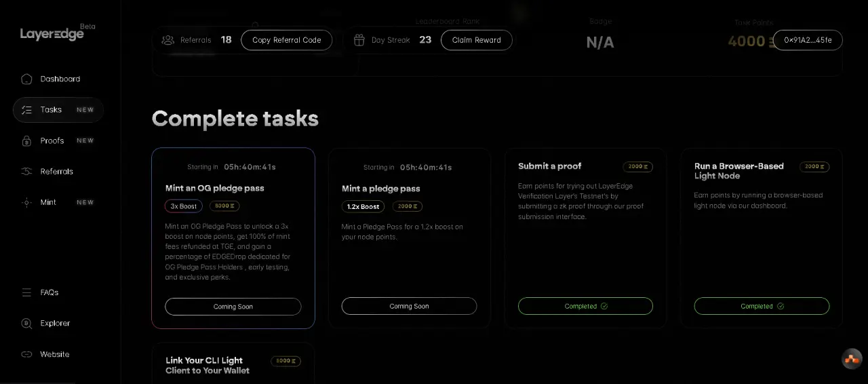868x384 pixels.
Task: Click the NEW tag beside Mint
Action: (85, 202)
